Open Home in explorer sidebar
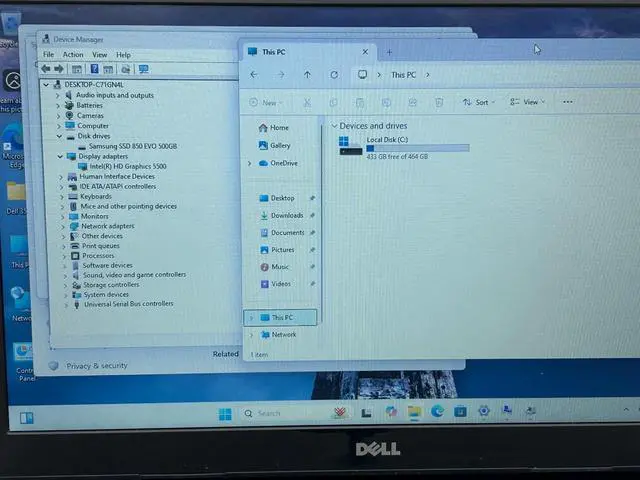Image resolution: width=640 pixels, height=480 pixels. 273,128
